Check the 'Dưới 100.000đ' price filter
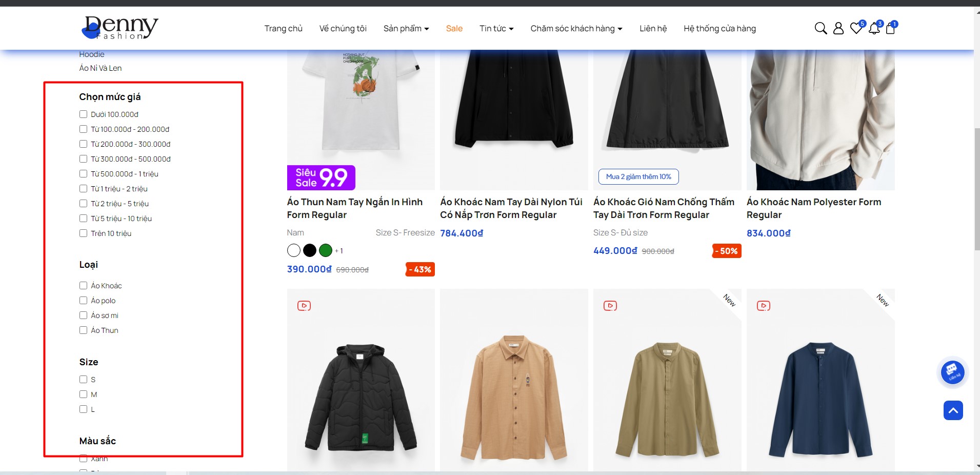This screenshot has height=475, width=980. click(84, 114)
